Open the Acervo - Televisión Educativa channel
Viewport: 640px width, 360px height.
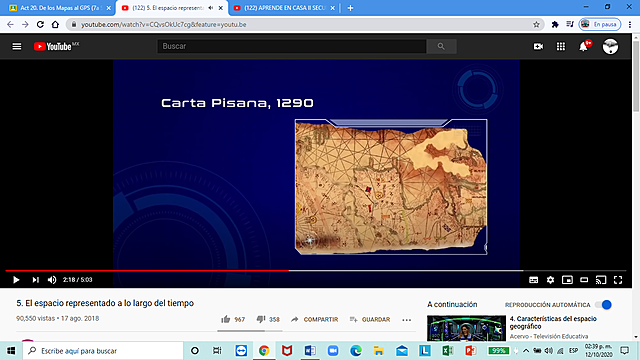[549, 336]
